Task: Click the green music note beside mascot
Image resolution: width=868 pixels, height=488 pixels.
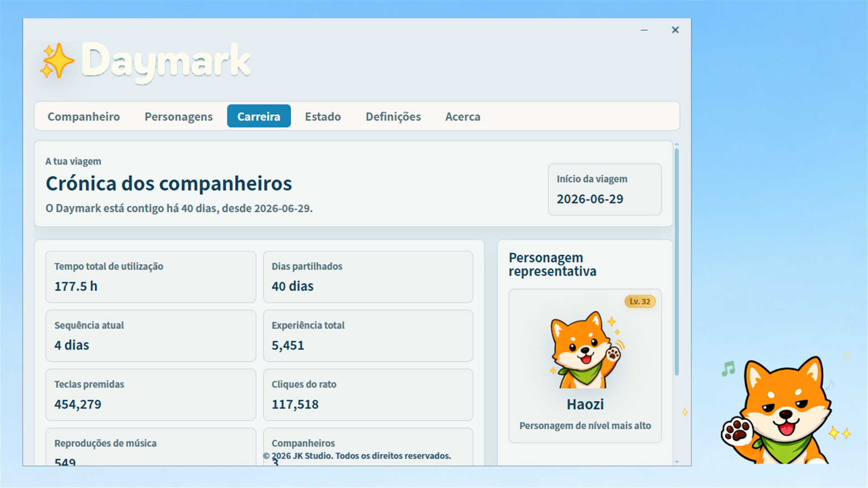Action: coord(728,369)
